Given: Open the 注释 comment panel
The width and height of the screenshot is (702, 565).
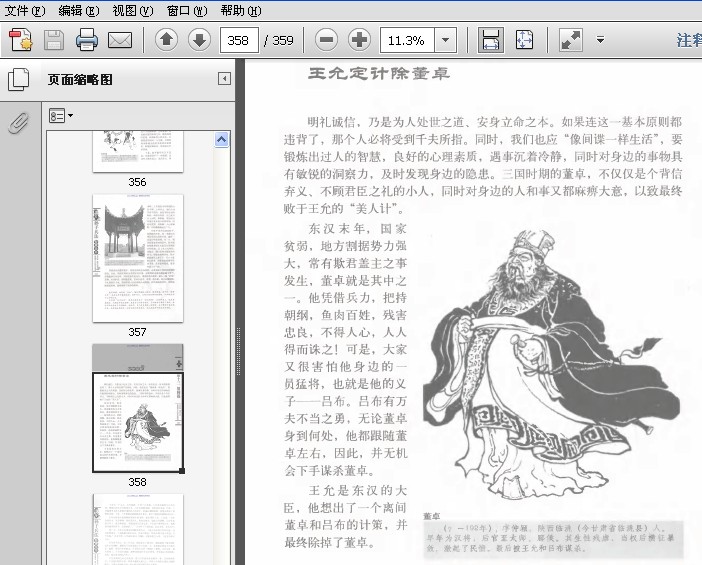Looking at the screenshot, I should pyautogui.click(x=689, y=40).
